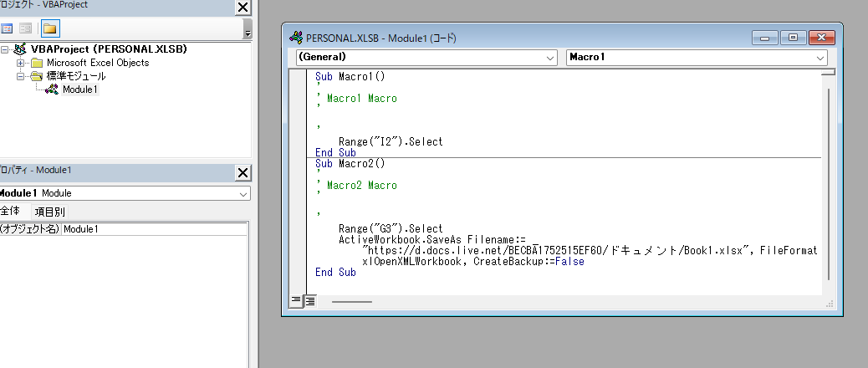Switch to Full Module View icon

point(309,300)
